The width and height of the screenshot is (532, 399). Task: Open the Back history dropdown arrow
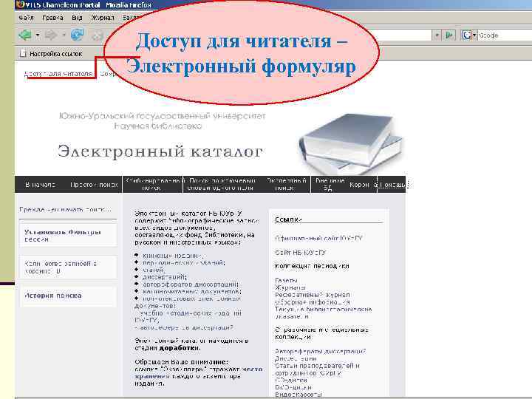point(38,35)
